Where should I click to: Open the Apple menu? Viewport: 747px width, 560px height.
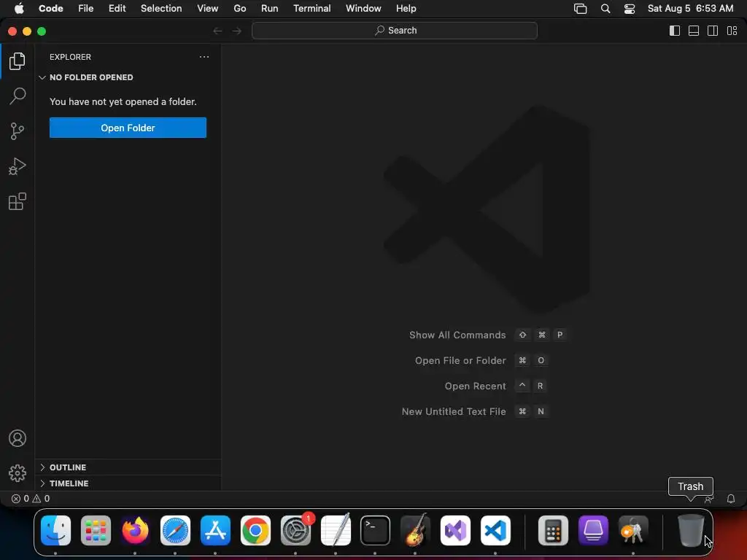point(19,9)
